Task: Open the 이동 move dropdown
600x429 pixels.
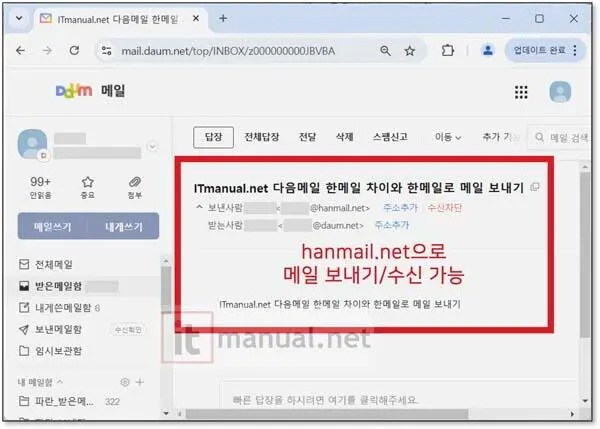Action: point(448,137)
